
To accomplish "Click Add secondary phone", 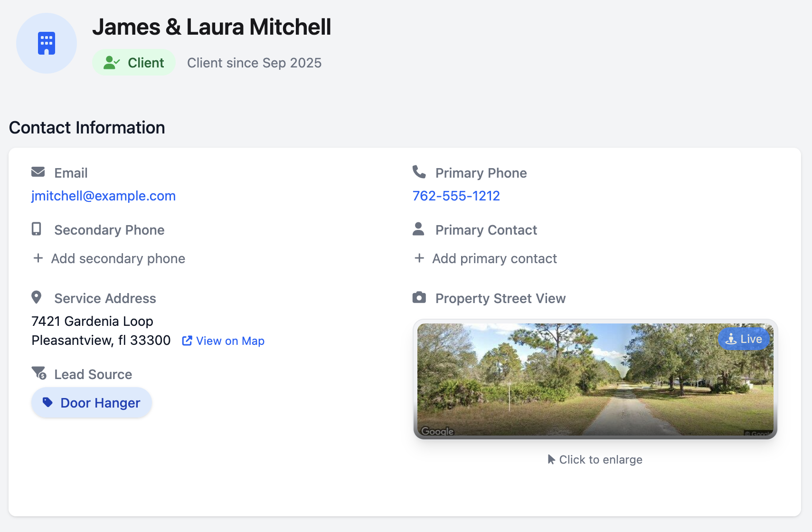I will 118,258.
